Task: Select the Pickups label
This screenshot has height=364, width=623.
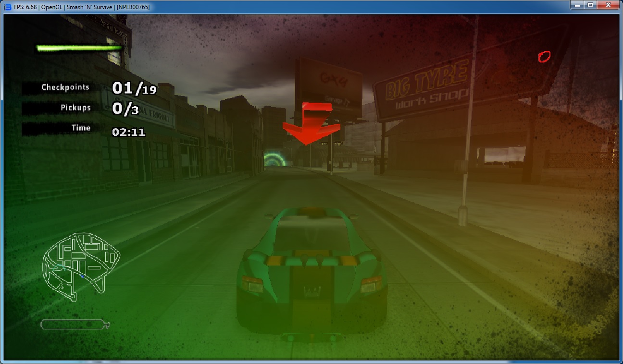Action: click(75, 108)
